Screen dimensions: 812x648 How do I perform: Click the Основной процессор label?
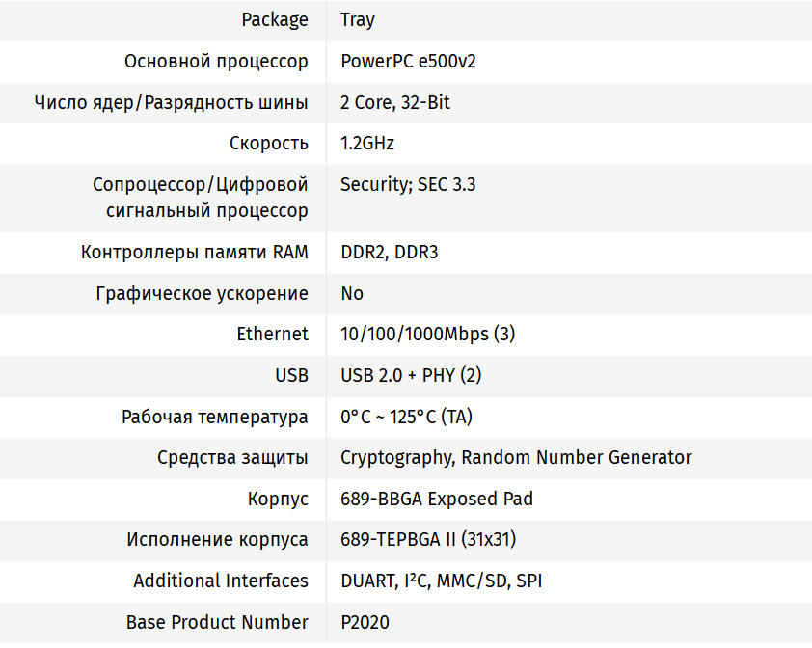coord(216,62)
